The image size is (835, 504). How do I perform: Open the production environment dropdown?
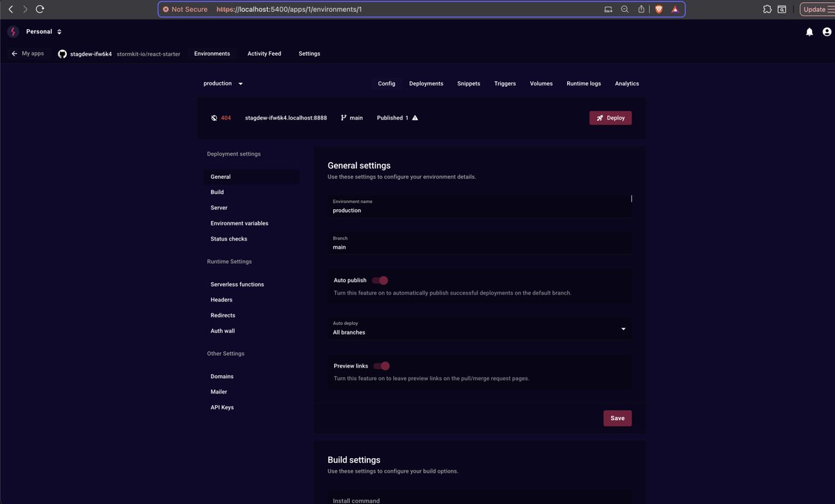(x=223, y=83)
